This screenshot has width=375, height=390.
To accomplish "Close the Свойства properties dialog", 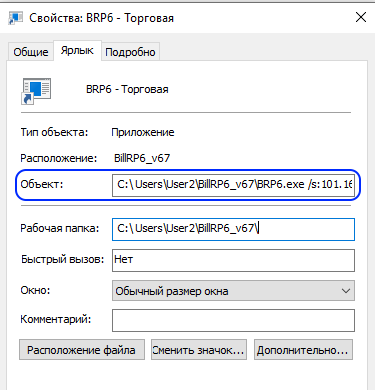I will coord(361,17).
